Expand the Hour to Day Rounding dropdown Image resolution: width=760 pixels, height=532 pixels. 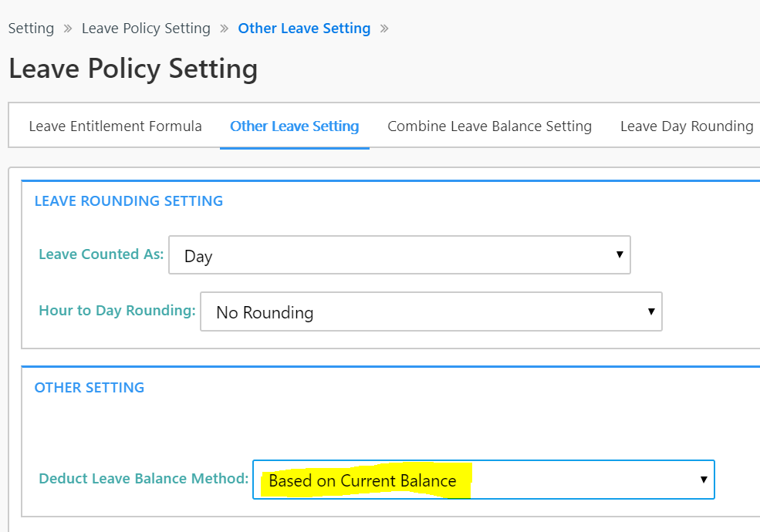pos(431,311)
